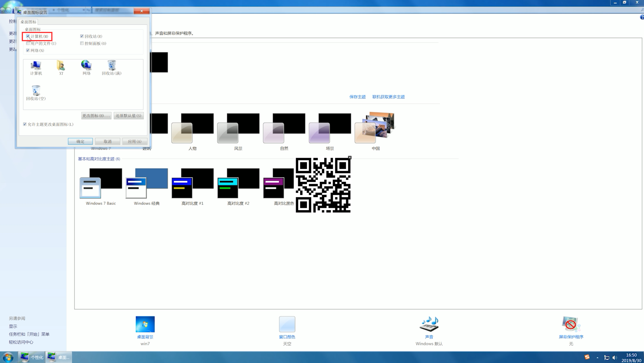Click the 取消 cancel button
The height and width of the screenshot is (363, 644).
(108, 141)
